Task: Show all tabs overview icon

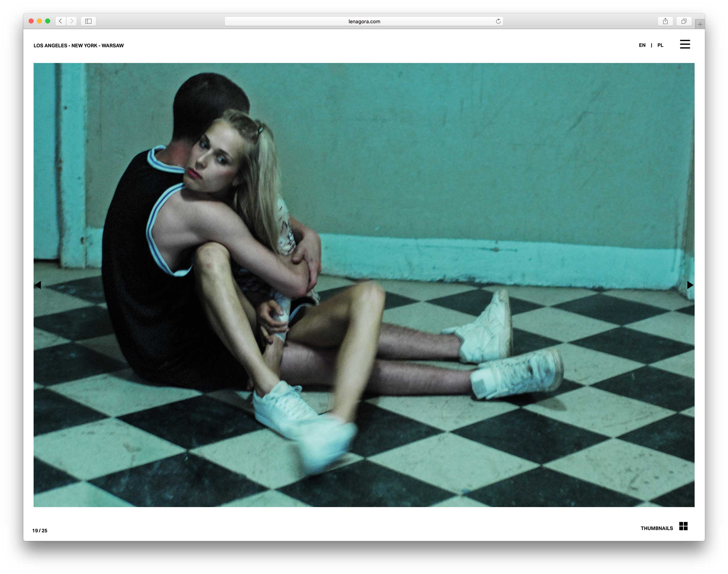Action: tap(683, 21)
